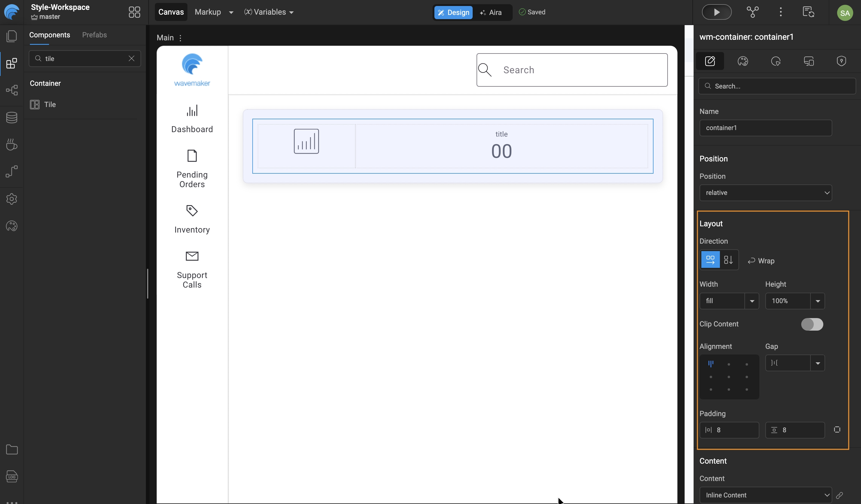The image size is (861, 504).
Task: Clear the tile search query with the X
Action: pos(132,58)
